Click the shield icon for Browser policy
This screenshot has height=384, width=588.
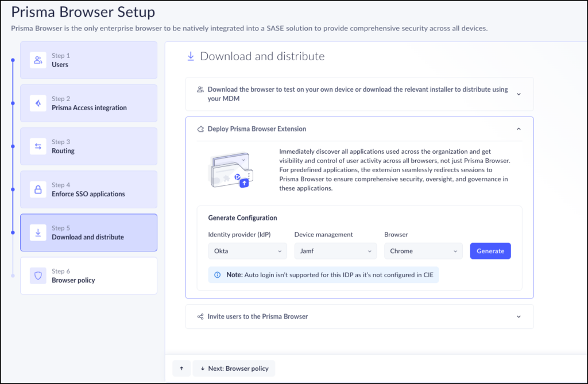(38, 276)
